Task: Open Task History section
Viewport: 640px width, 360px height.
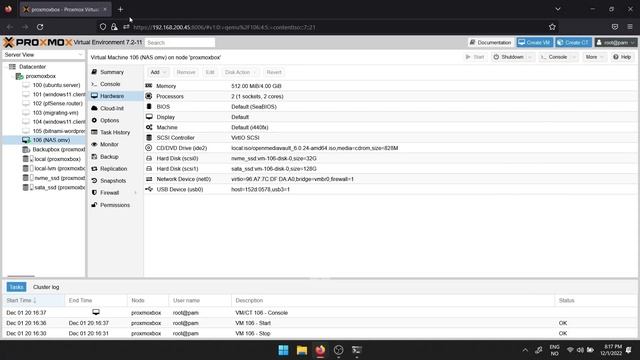Action: [x=115, y=132]
